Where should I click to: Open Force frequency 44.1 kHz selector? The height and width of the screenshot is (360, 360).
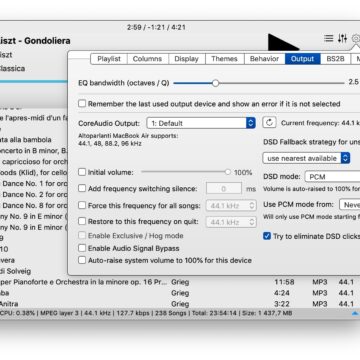point(231,206)
